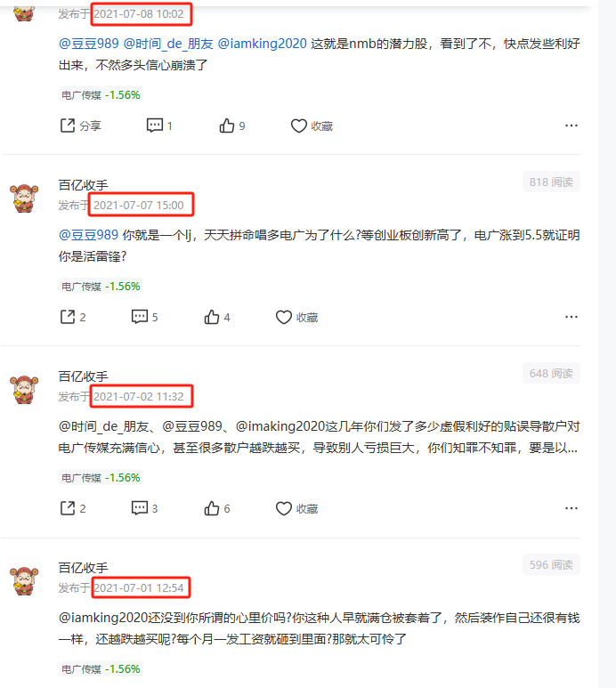616x688 pixels.
Task: Like the post with 9 thumbs-up
Action: coord(232,125)
